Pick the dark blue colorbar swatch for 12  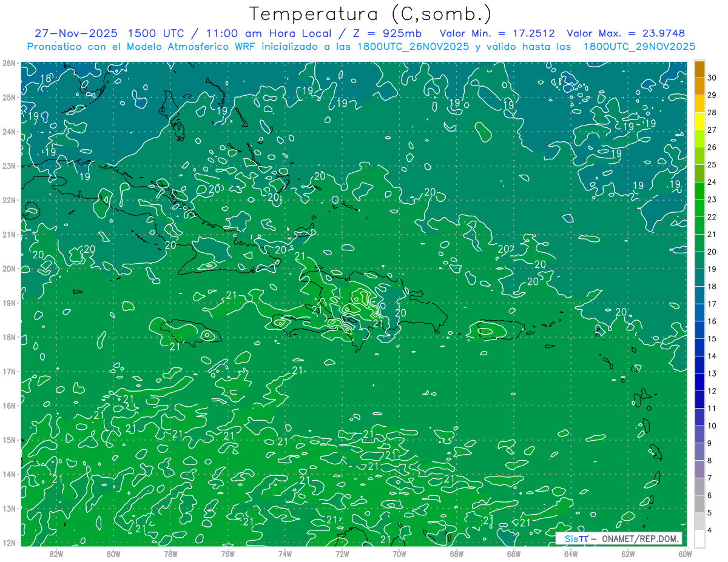699,383
